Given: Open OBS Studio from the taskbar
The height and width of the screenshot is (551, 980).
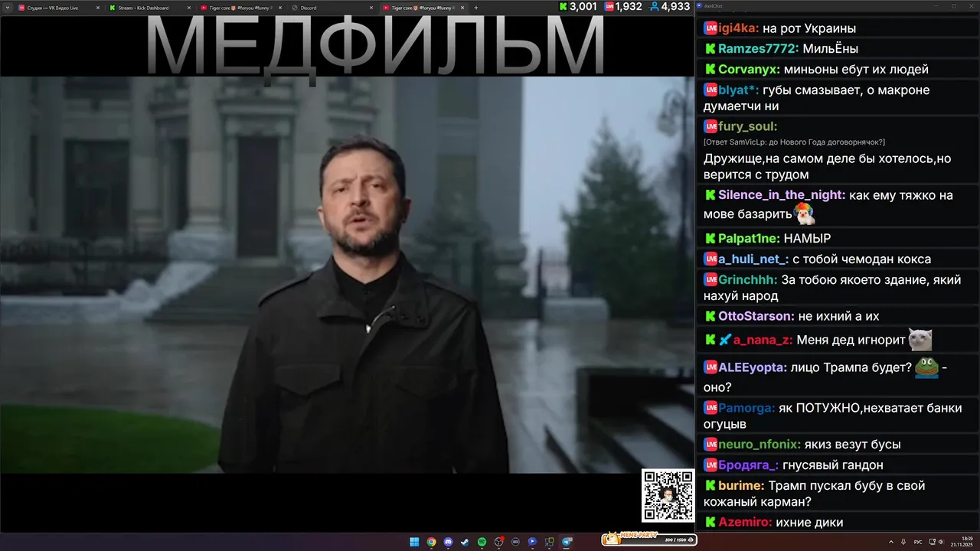Looking at the screenshot, I should 499,542.
